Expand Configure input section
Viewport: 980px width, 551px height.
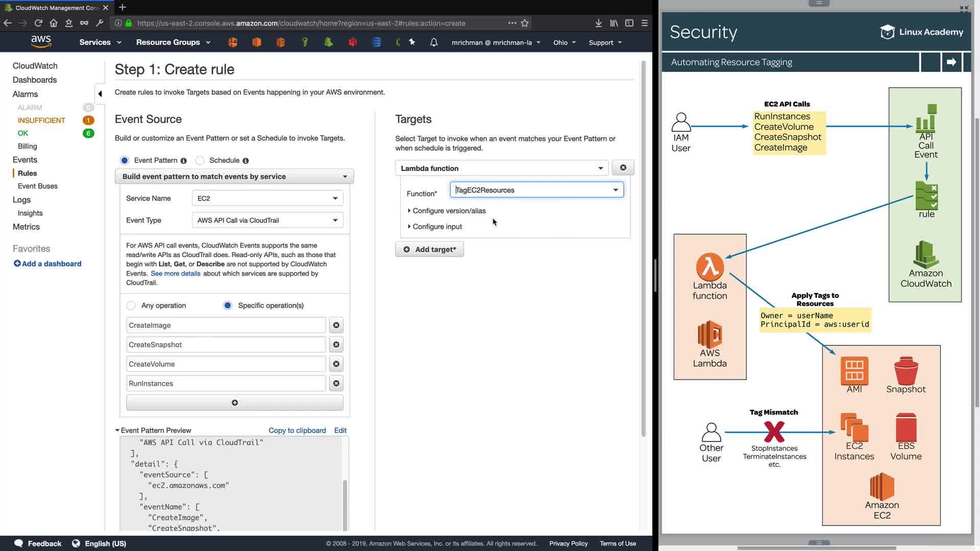pyautogui.click(x=437, y=227)
